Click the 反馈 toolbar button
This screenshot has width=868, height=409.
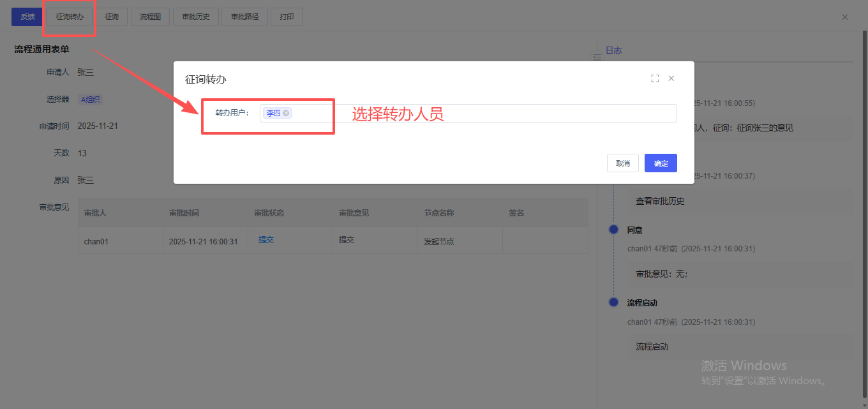pos(27,17)
